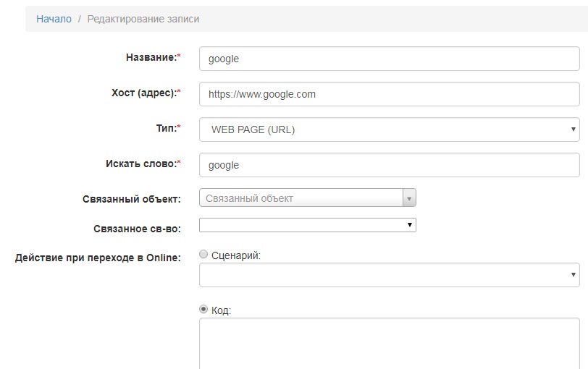Image resolution: width=588 pixels, height=369 pixels.
Task: Expand the Связанное св-во dropdown
Action: (x=307, y=225)
